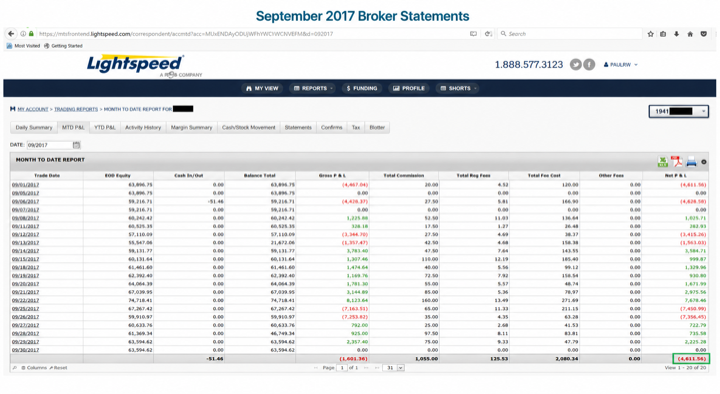This screenshot has height=394, width=720.
Task: Open the Pocket shield icon
Action: (x=703, y=34)
